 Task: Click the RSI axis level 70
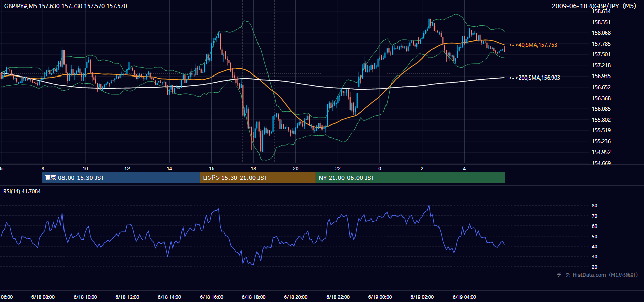[595, 216]
